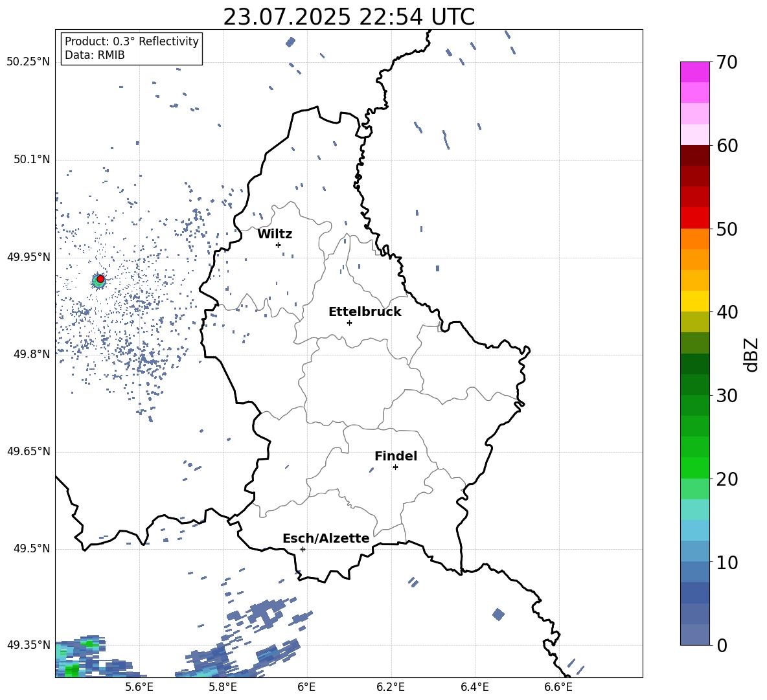Viewport: 767px width, 700px height.
Task: Click the 6°E longitude label
Action: coord(306,687)
